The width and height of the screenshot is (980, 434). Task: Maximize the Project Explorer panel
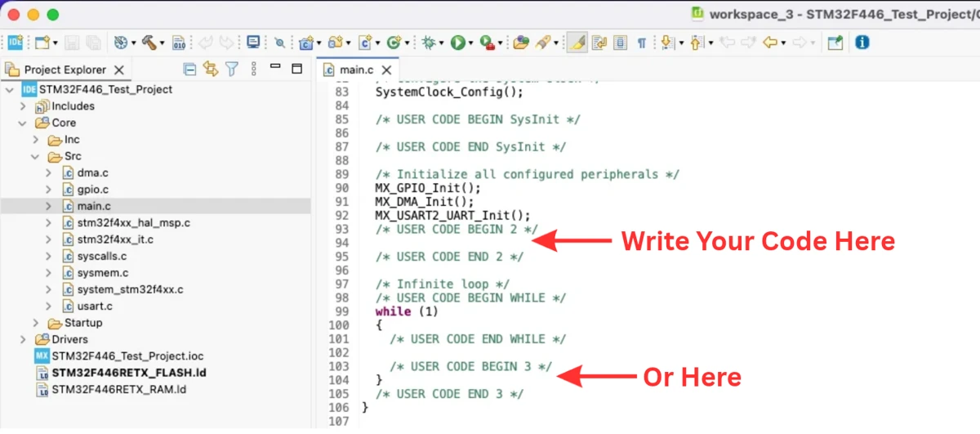pyautogui.click(x=296, y=69)
